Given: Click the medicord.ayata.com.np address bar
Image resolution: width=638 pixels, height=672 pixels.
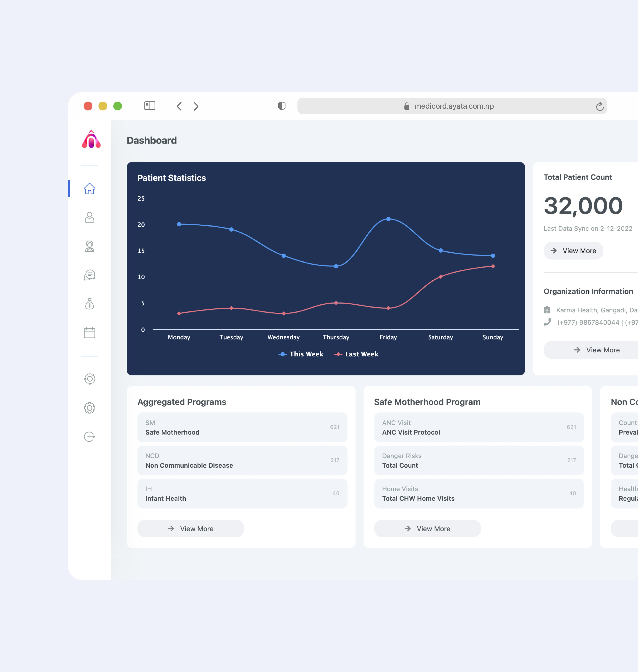Looking at the screenshot, I should coord(452,106).
